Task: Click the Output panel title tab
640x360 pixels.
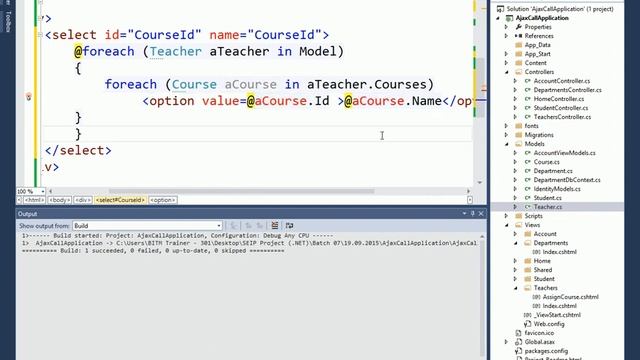Action: pyautogui.click(x=27, y=213)
